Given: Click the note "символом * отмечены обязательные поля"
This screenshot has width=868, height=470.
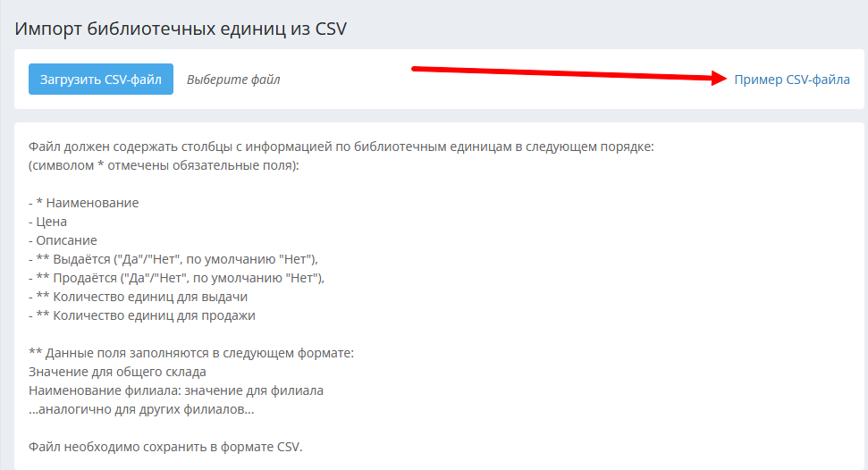Looking at the screenshot, I should pos(164,165).
